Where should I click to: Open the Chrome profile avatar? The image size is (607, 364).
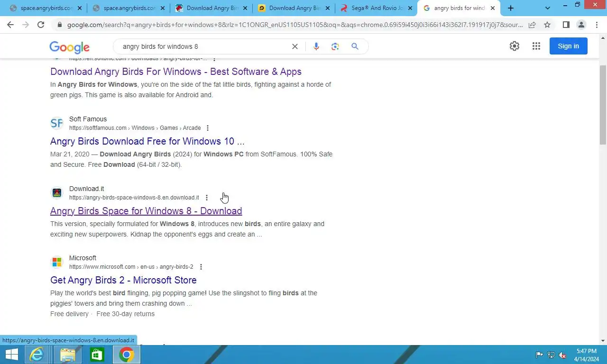(x=581, y=25)
